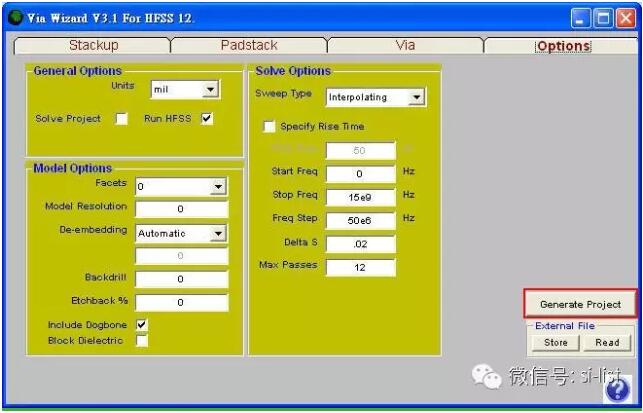Click the Backdrill input field
643x413 pixels.
181,279
